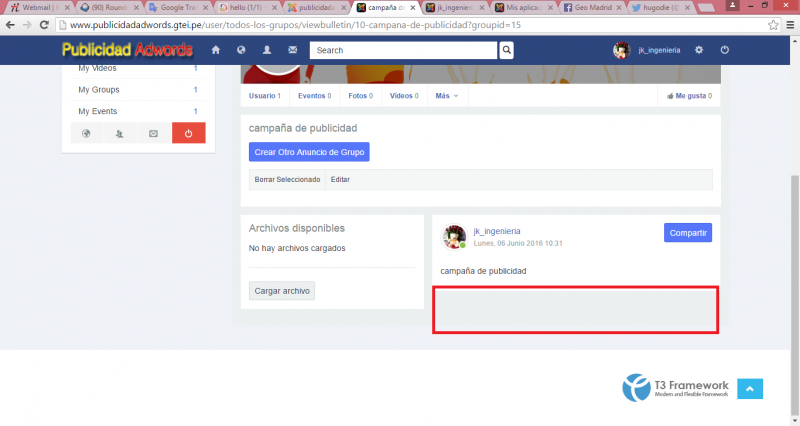
Task: Click Crear Otro Anuncio de Grupo button
Action: pos(309,152)
